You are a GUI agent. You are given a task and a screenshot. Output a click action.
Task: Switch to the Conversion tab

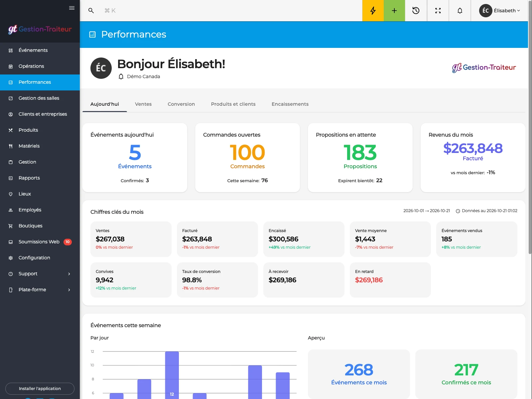(x=181, y=104)
